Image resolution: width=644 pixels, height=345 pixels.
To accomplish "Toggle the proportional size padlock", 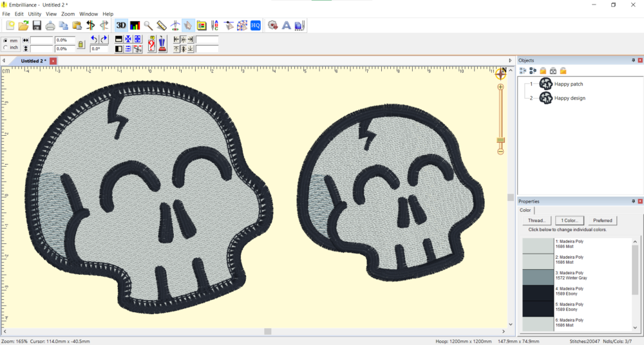I will 80,44.
